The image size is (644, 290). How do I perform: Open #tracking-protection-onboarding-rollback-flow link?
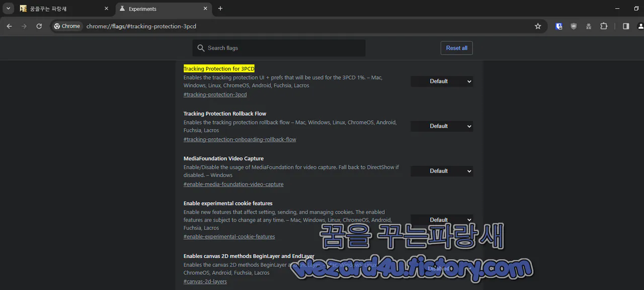[240, 139]
